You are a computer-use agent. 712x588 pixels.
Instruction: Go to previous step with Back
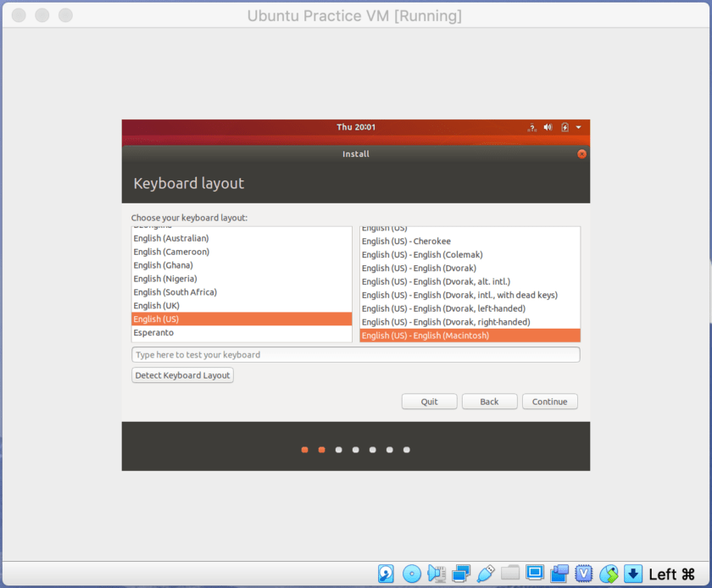(490, 402)
